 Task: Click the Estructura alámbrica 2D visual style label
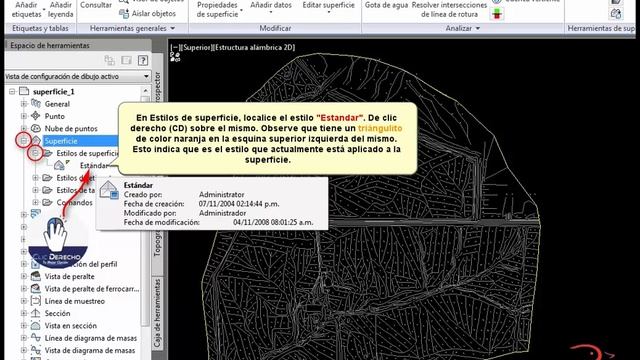pos(254,47)
